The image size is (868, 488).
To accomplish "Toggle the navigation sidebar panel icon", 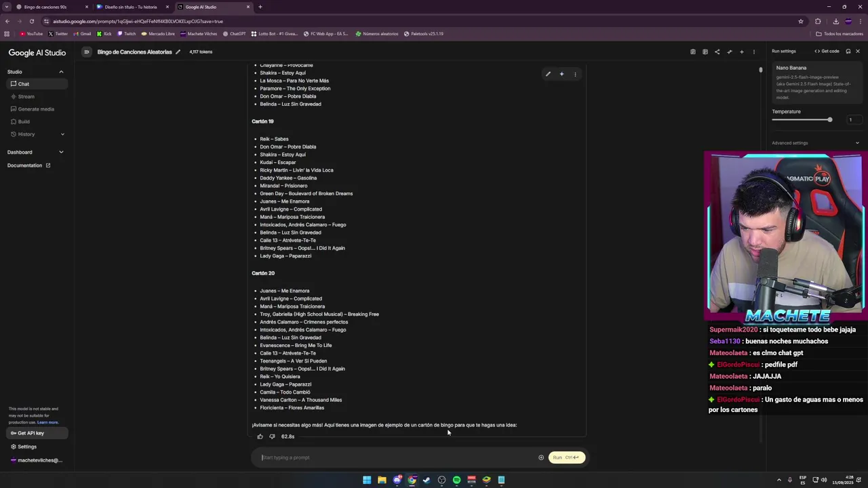I will [86, 52].
